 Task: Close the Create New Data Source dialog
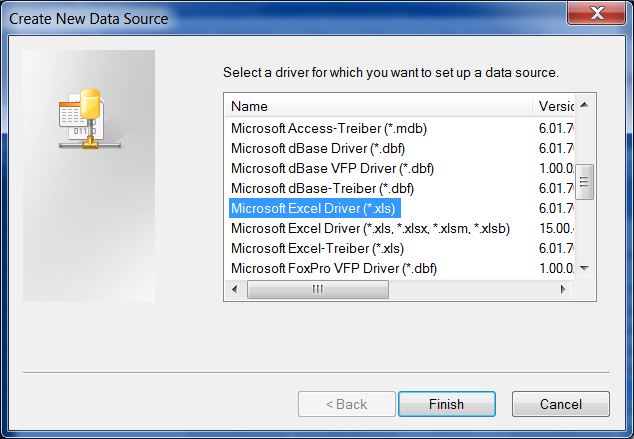[597, 13]
